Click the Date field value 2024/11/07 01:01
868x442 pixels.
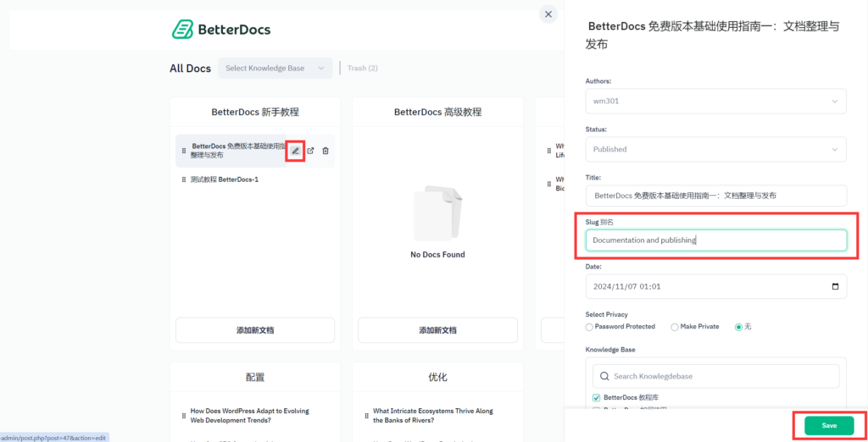(x=626, y=286)
